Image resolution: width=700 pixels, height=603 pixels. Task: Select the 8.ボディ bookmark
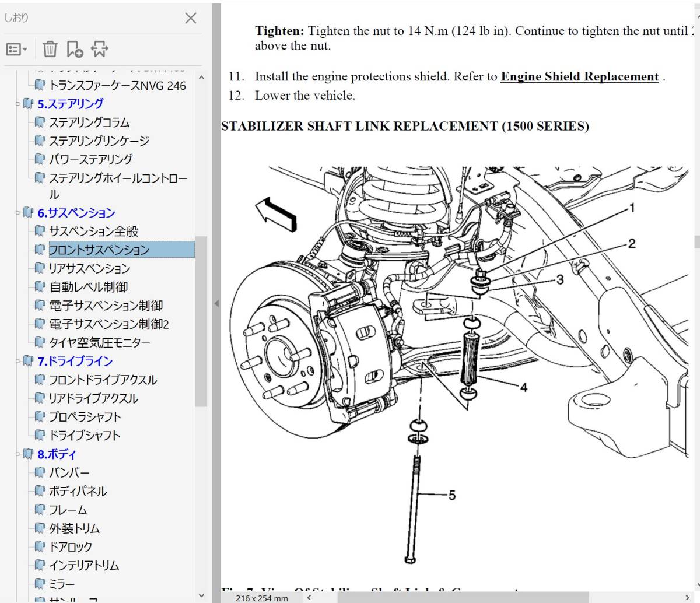tap(57, 454)
